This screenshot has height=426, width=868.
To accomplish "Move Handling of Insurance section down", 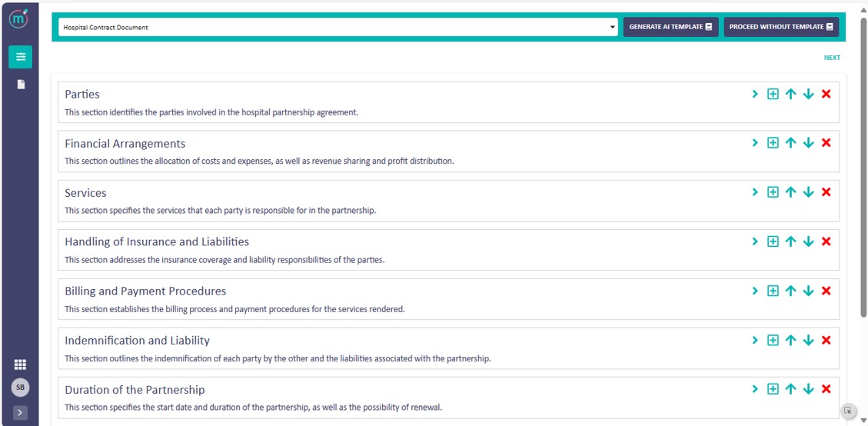I will coord(808,241).
